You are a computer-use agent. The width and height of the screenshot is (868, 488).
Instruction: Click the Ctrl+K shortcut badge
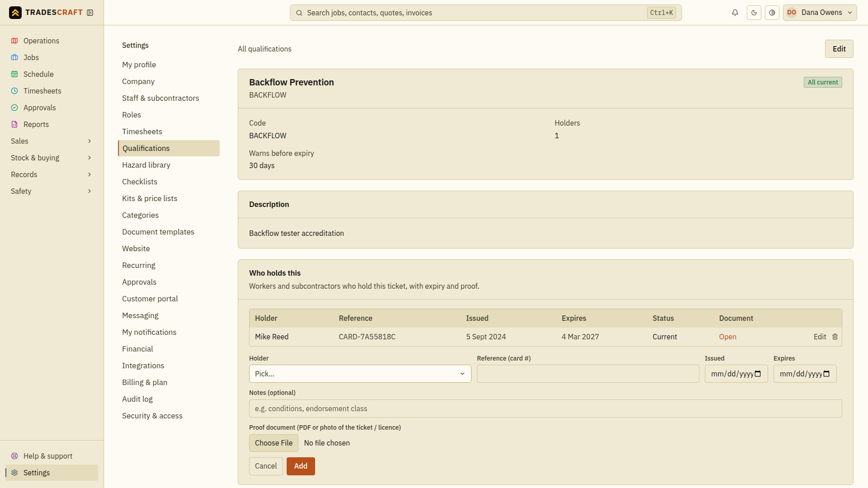tap(661, 13)
